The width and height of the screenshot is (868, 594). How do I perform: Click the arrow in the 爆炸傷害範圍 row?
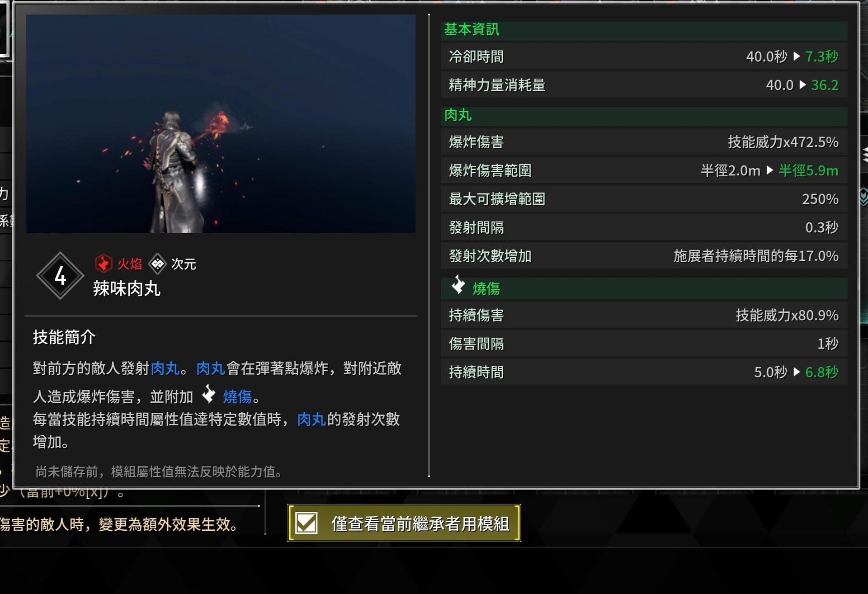pos(770,170)
